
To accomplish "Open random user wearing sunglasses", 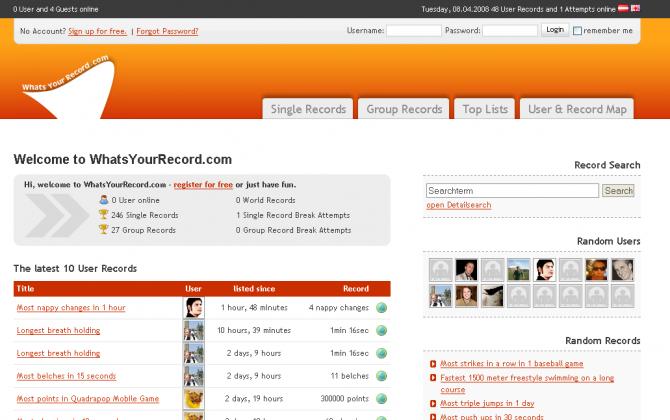I will coord(597,270).
